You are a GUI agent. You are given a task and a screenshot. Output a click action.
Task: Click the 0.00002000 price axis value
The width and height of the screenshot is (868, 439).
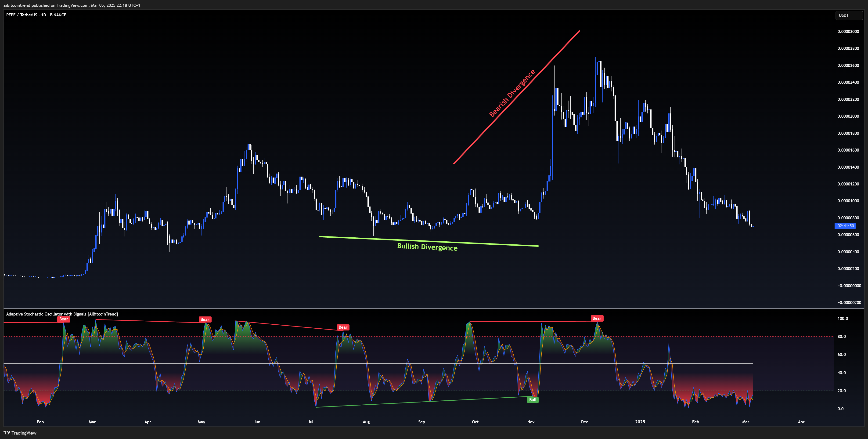click(x=848, y=116)
